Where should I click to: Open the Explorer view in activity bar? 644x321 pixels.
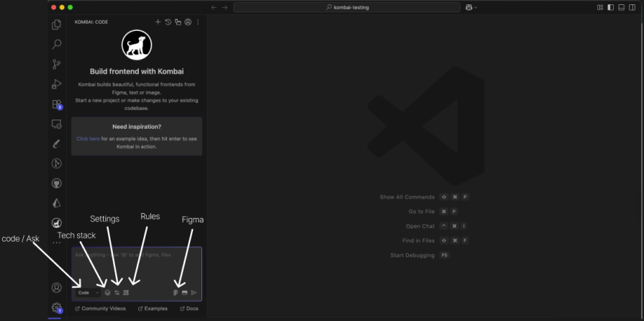[57, 25]
